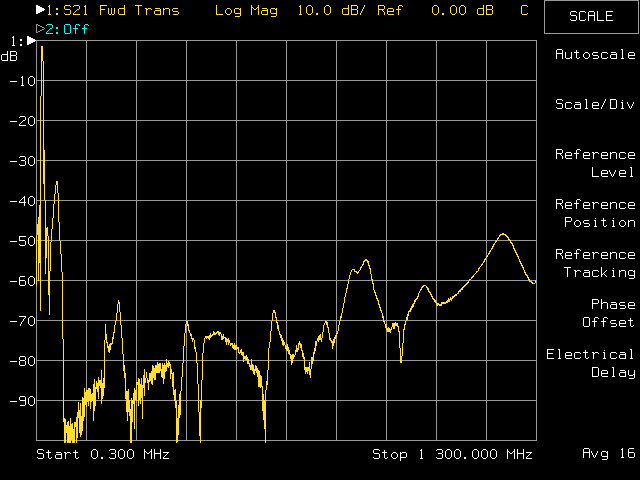Click the 'dB' unit label on y-axis
Image resolution: width=640 pixels, height=480 pixels.
click(9, 56)
